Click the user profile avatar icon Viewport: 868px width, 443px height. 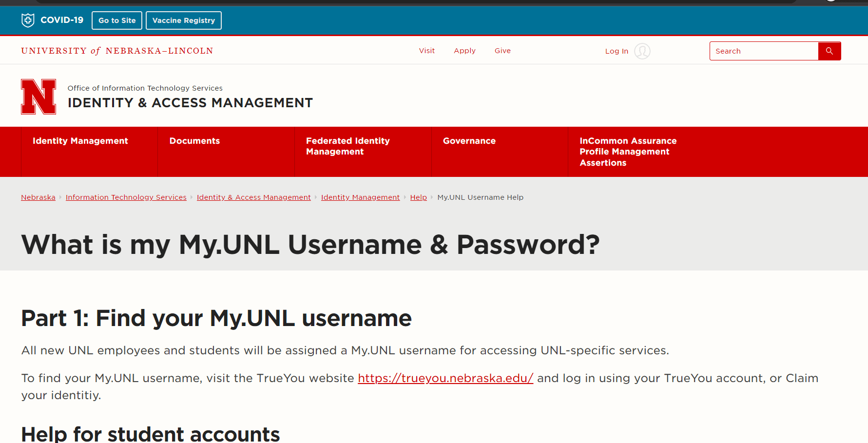click(642, 51)
